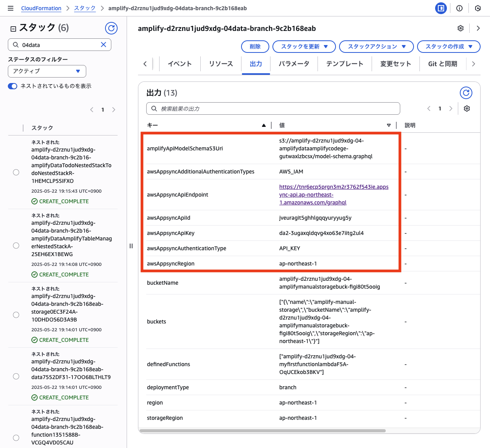The height and width of the screenshot is (448, 490).
Task: Open storage0EC3F24A nested stack name
Action: 67,308
